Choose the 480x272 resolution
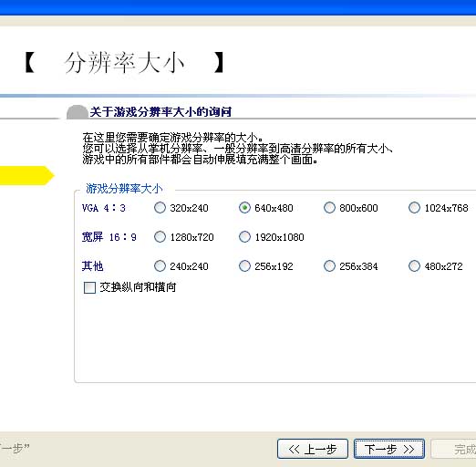This screenshot has width=476, height=467. click(414, 266)
